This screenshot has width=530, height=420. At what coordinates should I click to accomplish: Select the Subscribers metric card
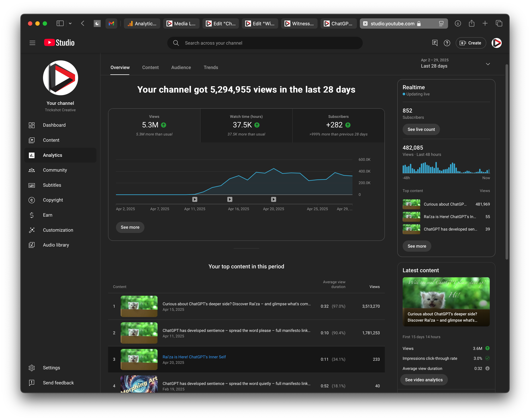[339, 126]
